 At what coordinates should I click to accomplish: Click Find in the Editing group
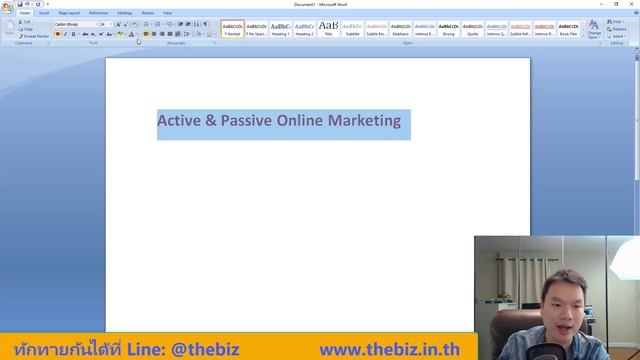pos(616,22)
